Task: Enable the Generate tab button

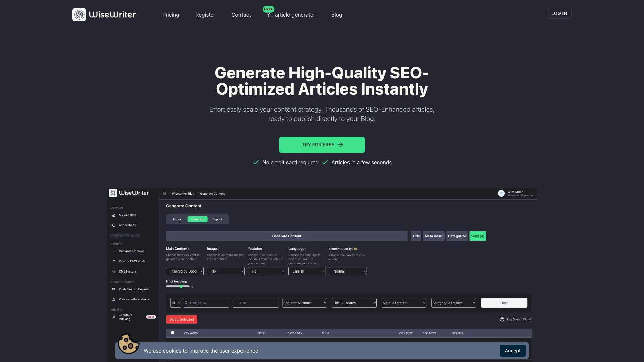Action: pos(197,219)
